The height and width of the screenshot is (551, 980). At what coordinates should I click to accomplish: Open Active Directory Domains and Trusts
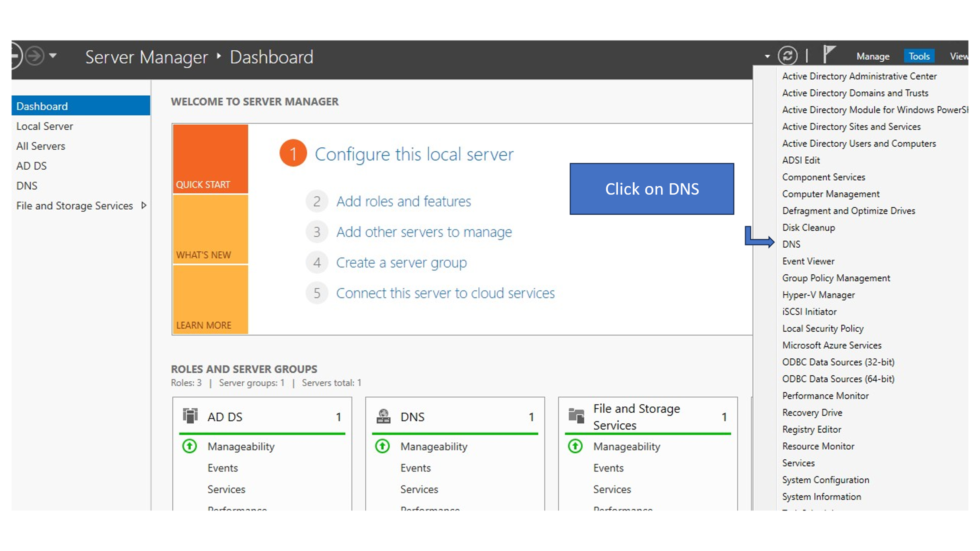click(x=855, y=93)
